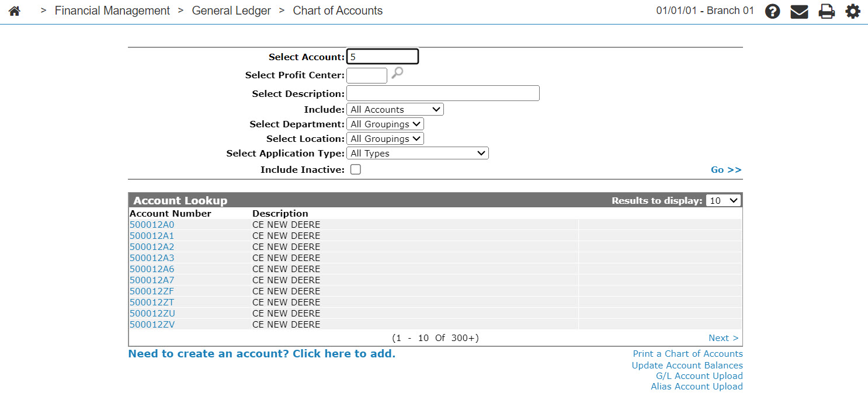Viewport: 868px width, 400px height.
Task: Open account 500012ZT
Action: 152,302
